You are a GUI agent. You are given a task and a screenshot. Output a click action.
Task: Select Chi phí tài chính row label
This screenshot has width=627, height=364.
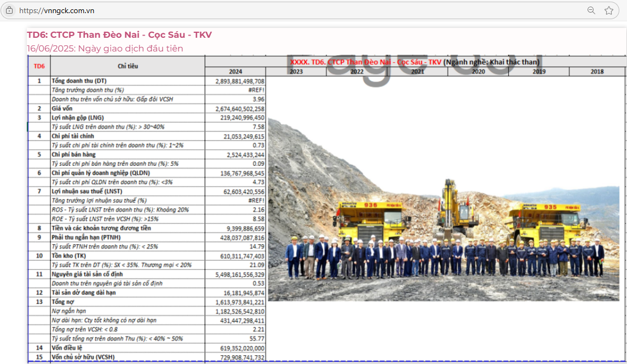pos(73,136)
